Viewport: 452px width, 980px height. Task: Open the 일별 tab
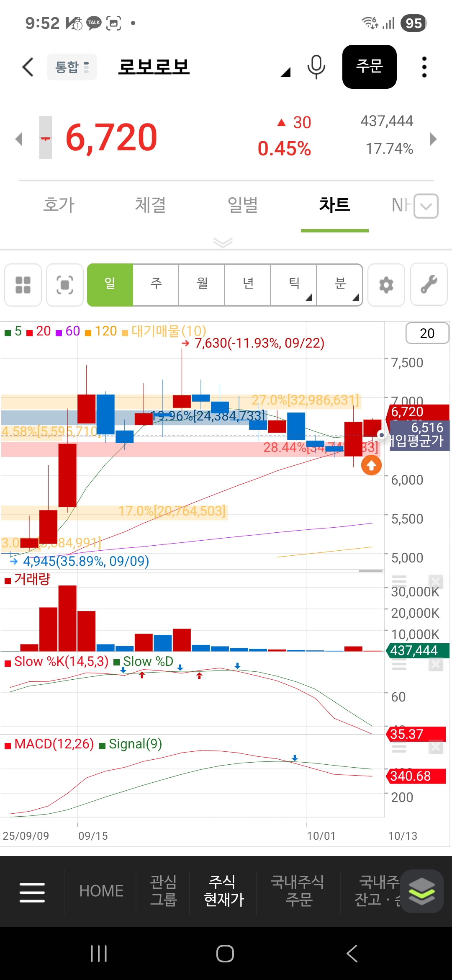(242, 205)
